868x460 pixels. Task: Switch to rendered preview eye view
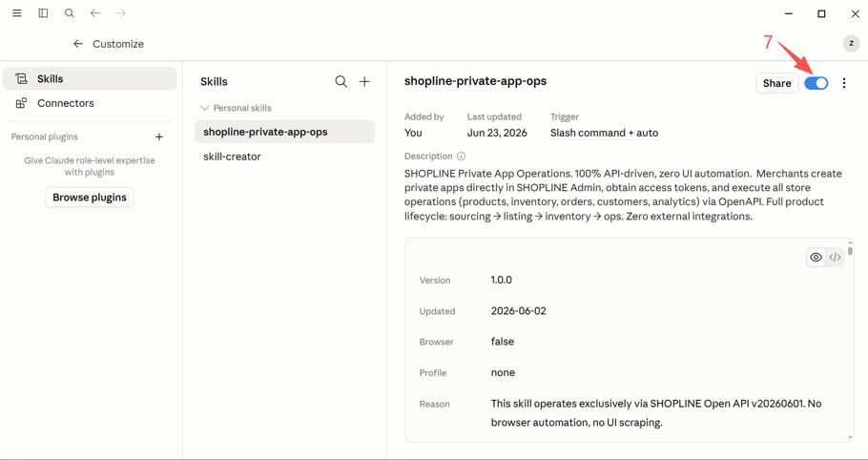(x=816, y=258)
